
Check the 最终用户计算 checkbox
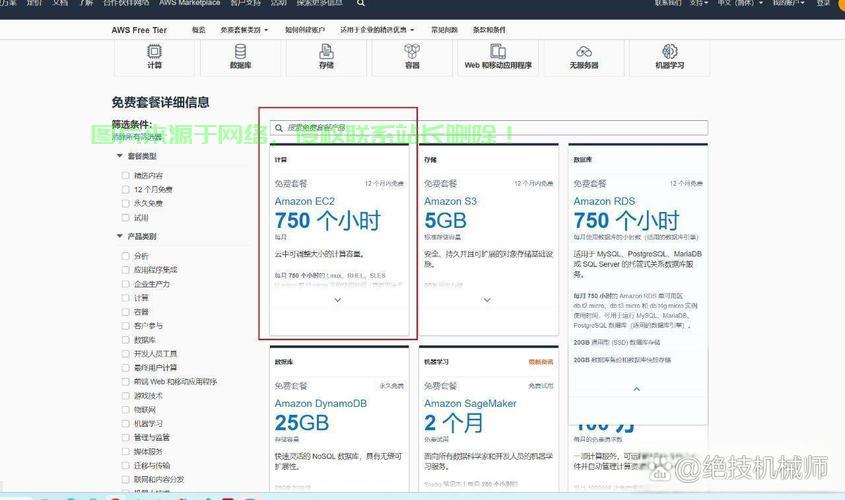click(x=126, y=367)
